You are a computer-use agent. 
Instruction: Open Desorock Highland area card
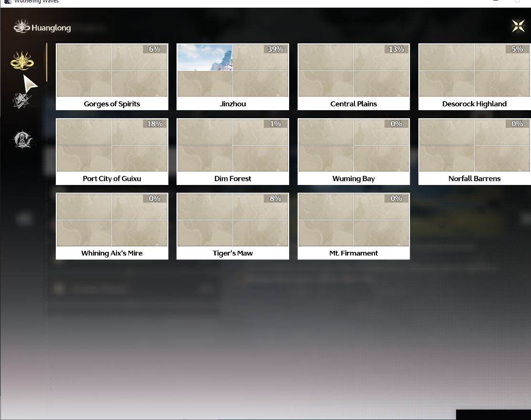point(474,77)
